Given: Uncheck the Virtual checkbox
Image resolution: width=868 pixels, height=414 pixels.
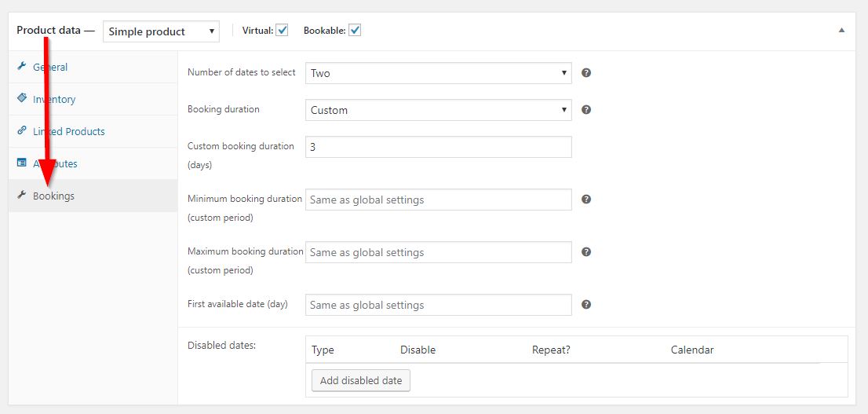Looking at the screenshot, I should point(283,31).
